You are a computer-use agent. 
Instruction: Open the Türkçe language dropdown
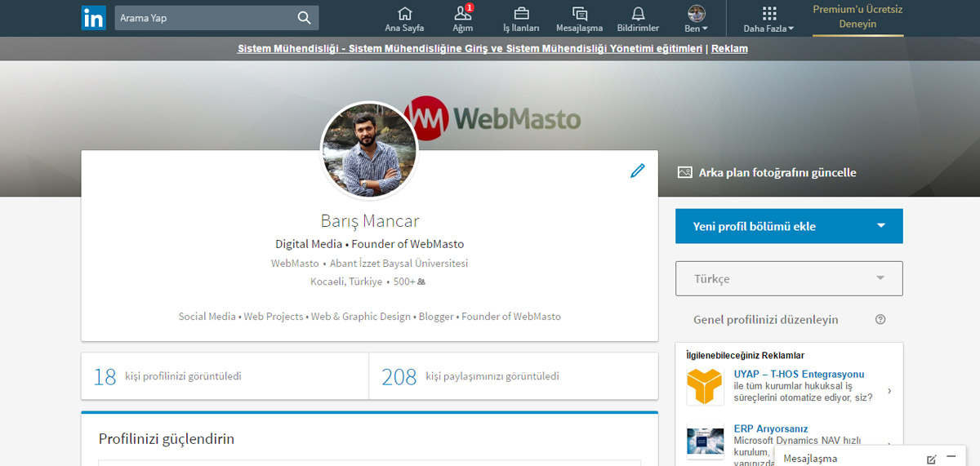click(789, 278)
